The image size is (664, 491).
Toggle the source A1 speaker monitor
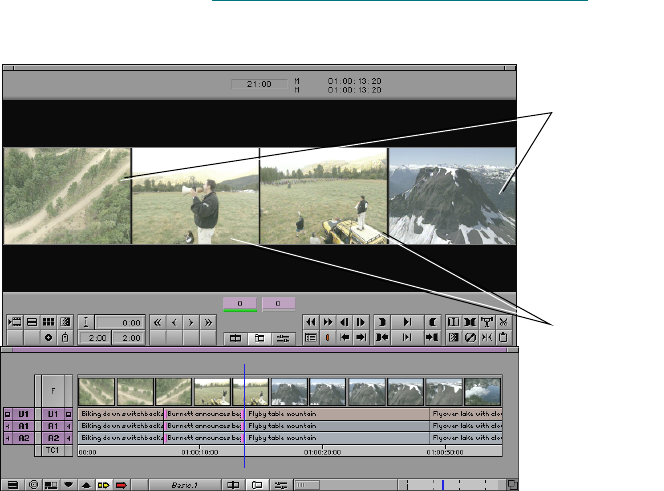[x=7, y=426]
